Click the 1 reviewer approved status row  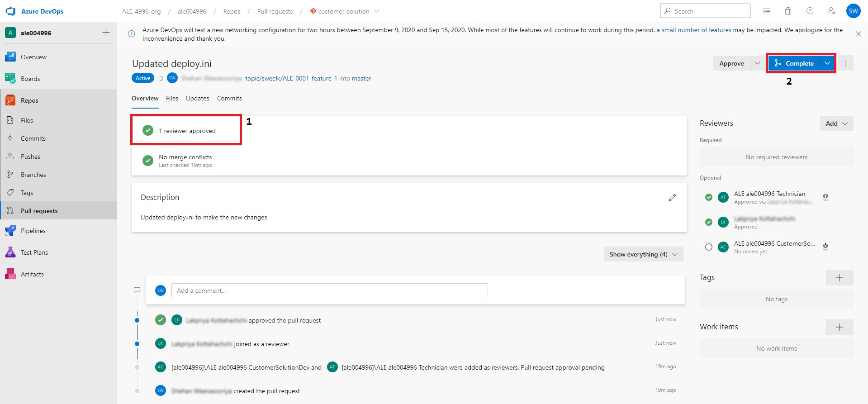point(409,130)
